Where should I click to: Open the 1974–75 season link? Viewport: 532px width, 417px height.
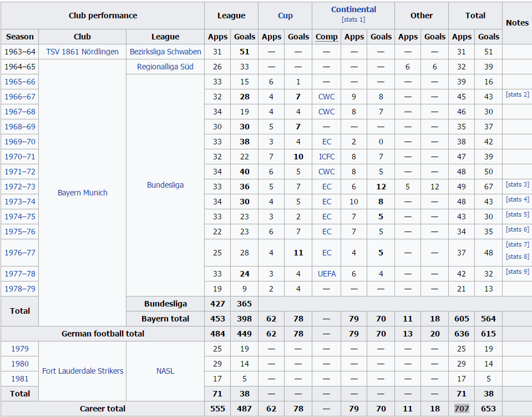(x=19, y=217)
